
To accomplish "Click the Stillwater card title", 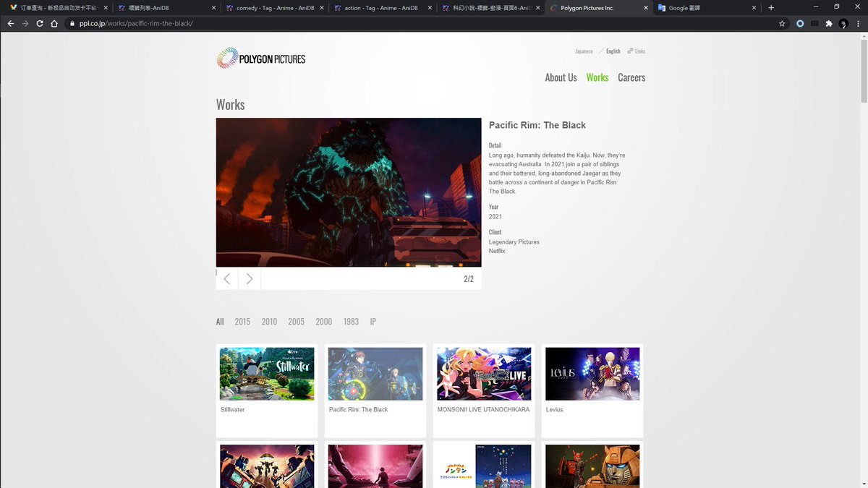I will coord(234,409).
